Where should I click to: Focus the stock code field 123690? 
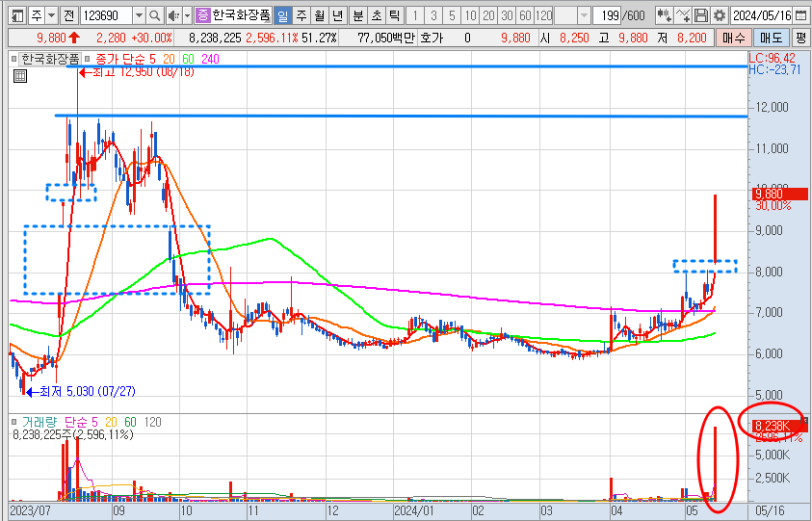[107, 15]
